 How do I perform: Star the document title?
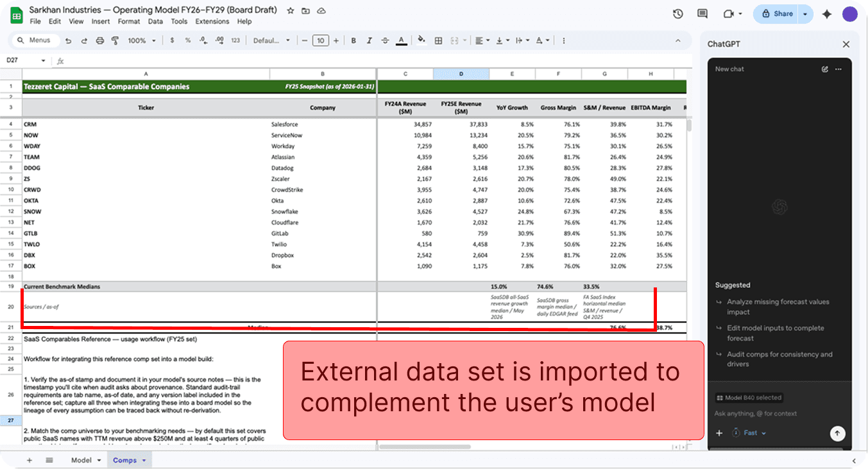pyautogui.click(x=291, y=11)
